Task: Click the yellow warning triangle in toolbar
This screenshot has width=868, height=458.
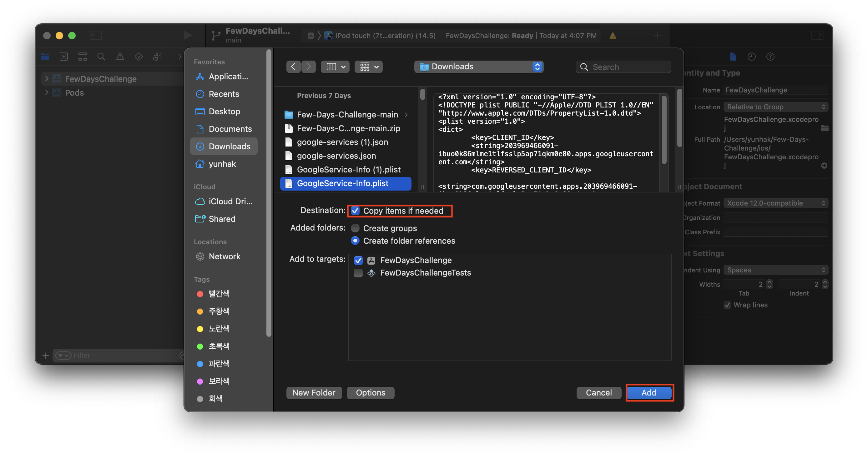Action: [613, 36]
